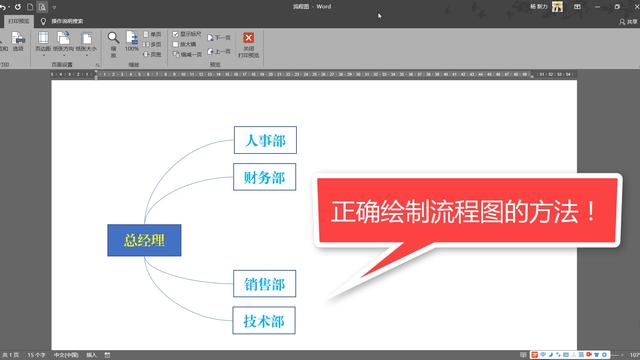640x360 pixels.
Task: Open the Customize Quick Access Toolbar dropdown
Action: tap(54, 7)
